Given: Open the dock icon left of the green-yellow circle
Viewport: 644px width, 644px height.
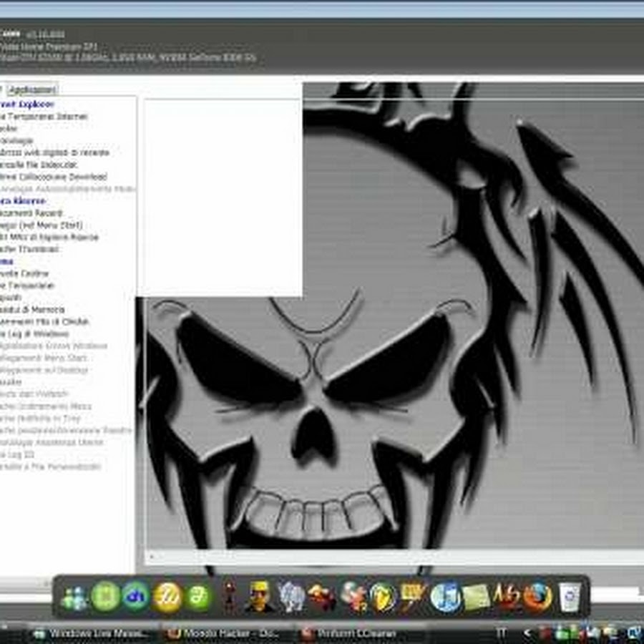Looking at the screenshot, I should [x=353, y=597].
